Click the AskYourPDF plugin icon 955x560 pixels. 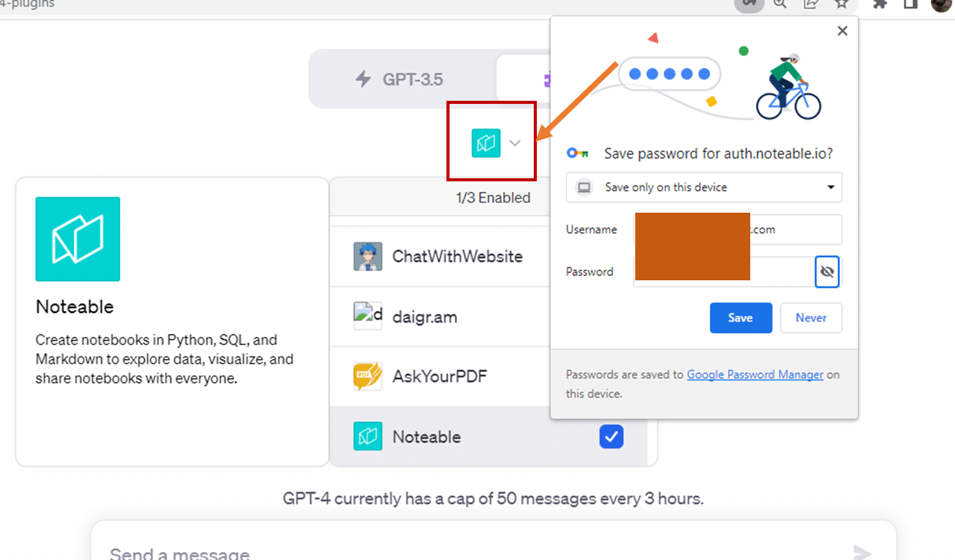click(x=367, y=376)
